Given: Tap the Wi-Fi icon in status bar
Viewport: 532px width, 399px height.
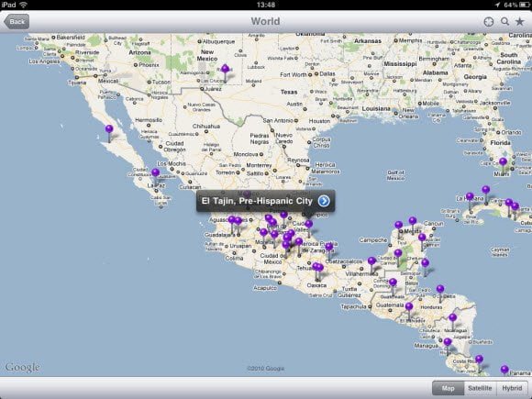Looking at the screenshot, I should click(24, 5).
